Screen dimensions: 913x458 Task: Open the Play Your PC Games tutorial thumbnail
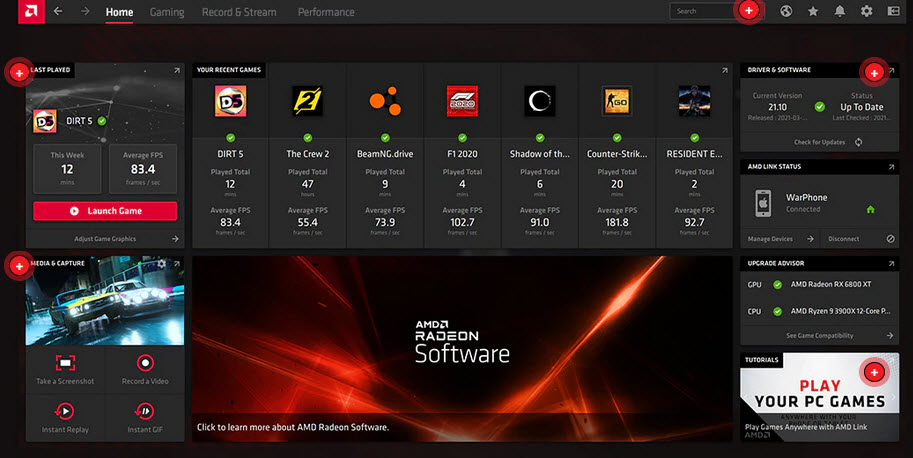[x=819, y=396]
